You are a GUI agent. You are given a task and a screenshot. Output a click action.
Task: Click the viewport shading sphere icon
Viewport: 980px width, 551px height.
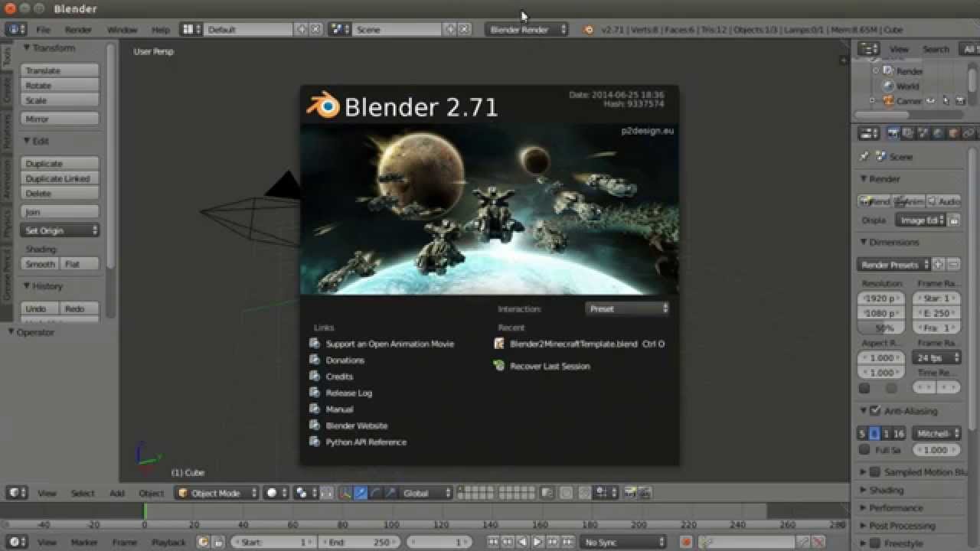click(276, 493)
